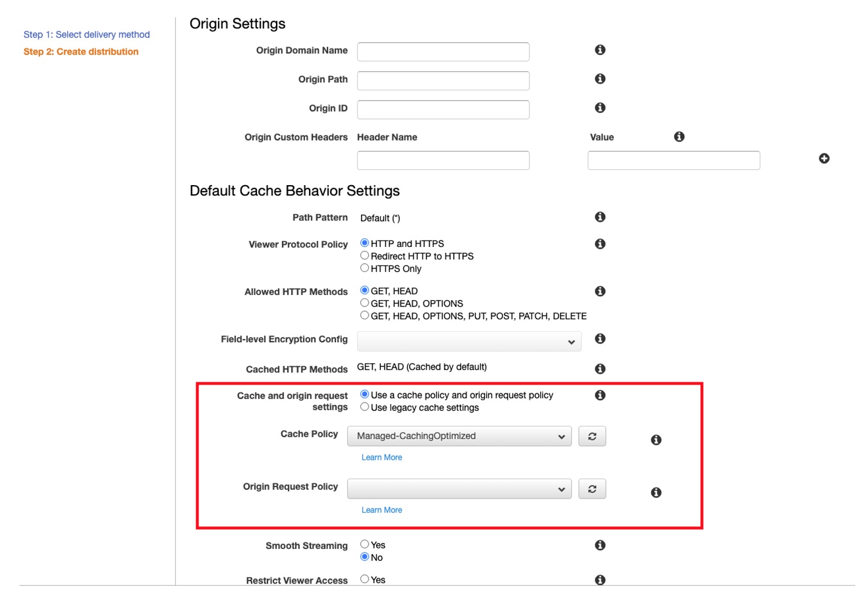Open Field-level Encryption Config dropdown

click(469, 342)
